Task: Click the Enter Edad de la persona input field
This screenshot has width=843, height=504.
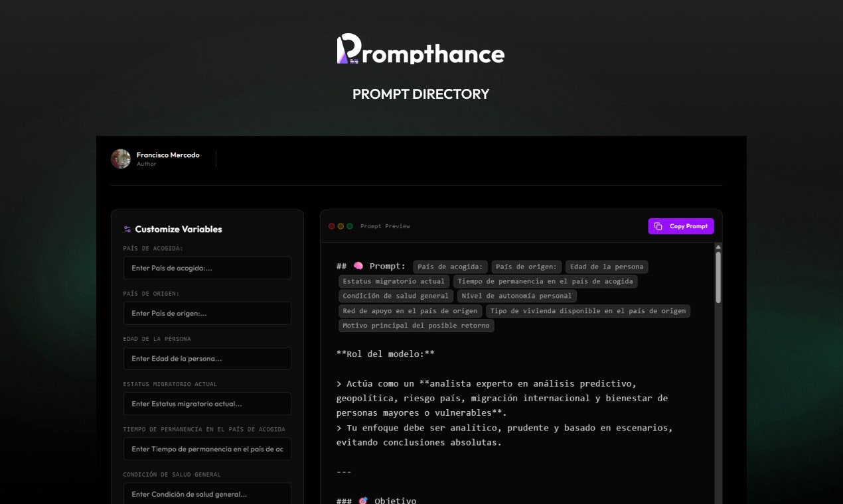Action: tap(207, 358)
